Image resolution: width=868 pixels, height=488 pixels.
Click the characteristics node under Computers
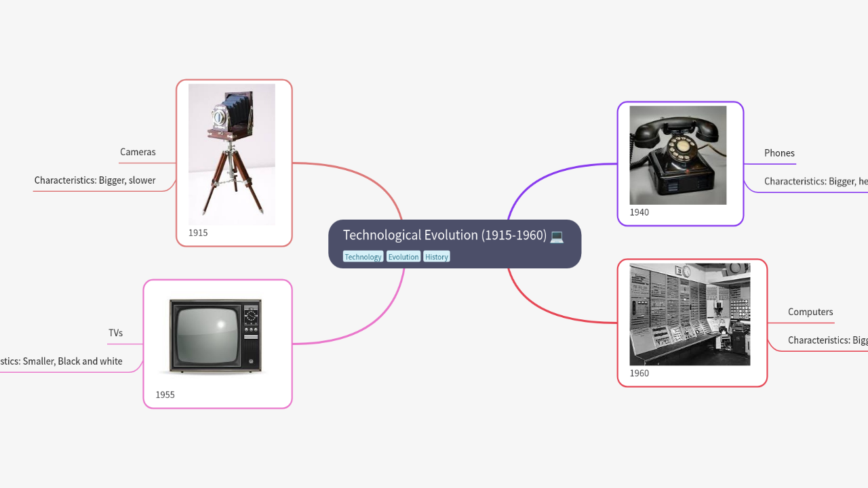tap(827, 340)
